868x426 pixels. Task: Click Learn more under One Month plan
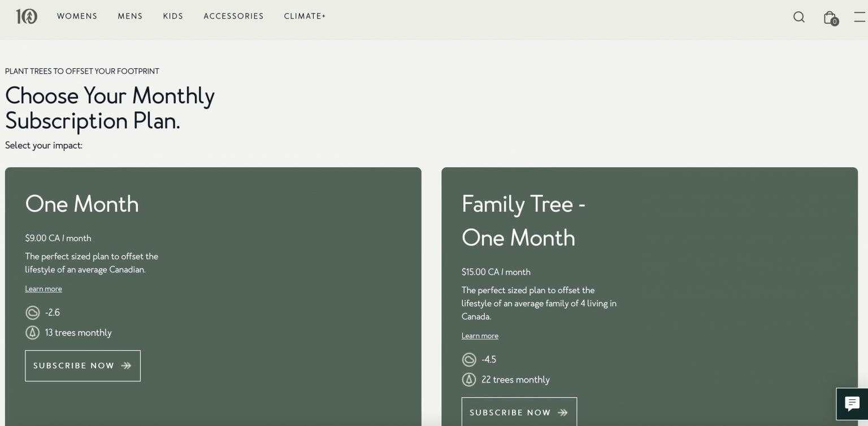click(x=44, y=289)
